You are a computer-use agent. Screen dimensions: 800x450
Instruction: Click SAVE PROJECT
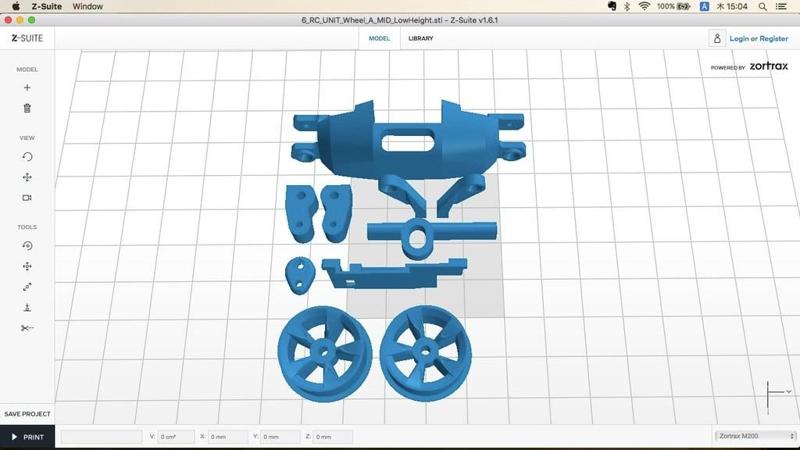click(x=28, y=414)
